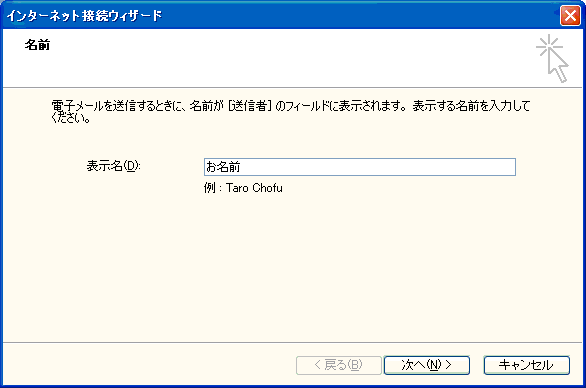Close the インターネット接続ウィザード window
This screenshot has width=586, height=388.
click(x=570, y=16)
